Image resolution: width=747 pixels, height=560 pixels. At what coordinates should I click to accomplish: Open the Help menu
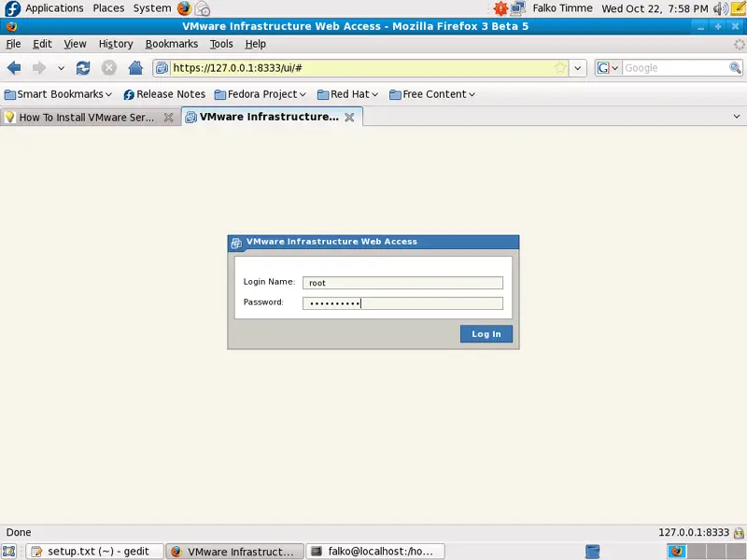pos(255,44)
